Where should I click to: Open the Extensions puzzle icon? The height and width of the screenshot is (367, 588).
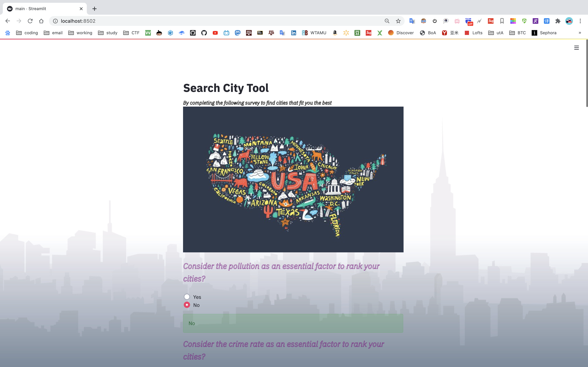pos(558,21)
